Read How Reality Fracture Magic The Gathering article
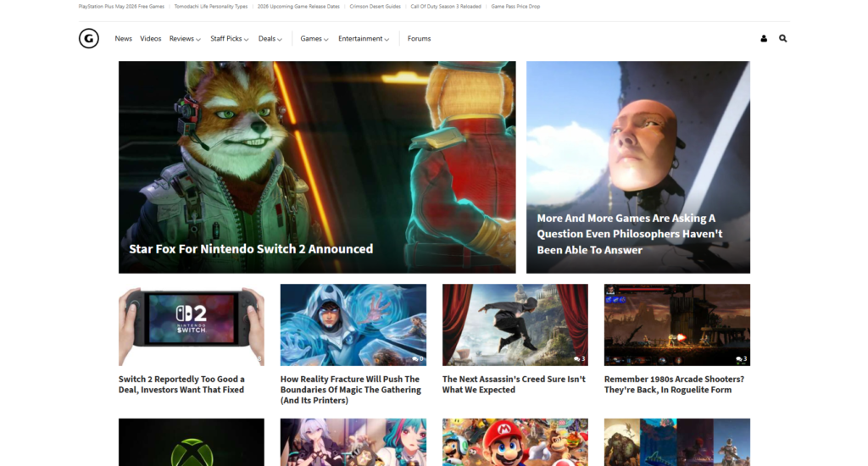 click(x=350, y=390)
